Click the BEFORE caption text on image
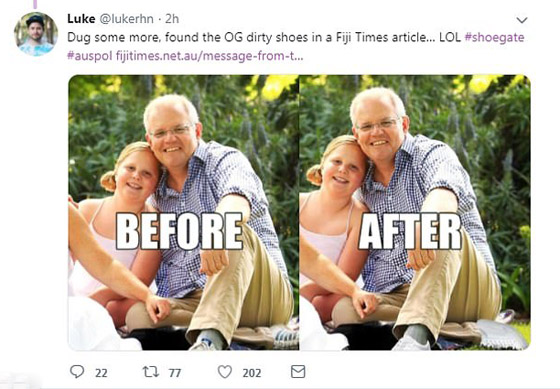This screenshot has height=389, width=560. [179, 231]
